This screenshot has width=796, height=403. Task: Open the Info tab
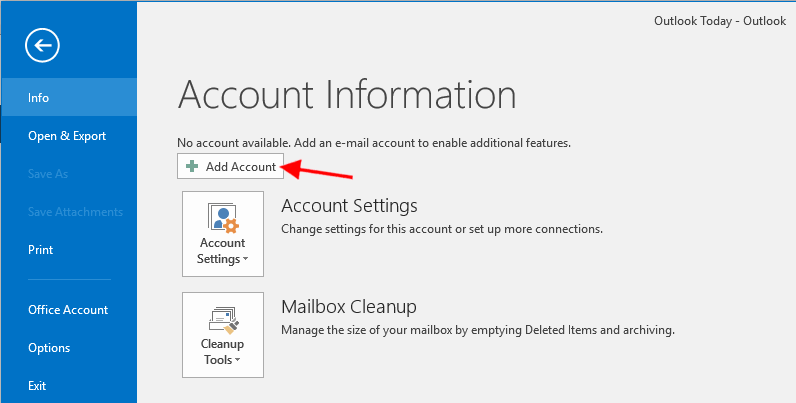69,97
